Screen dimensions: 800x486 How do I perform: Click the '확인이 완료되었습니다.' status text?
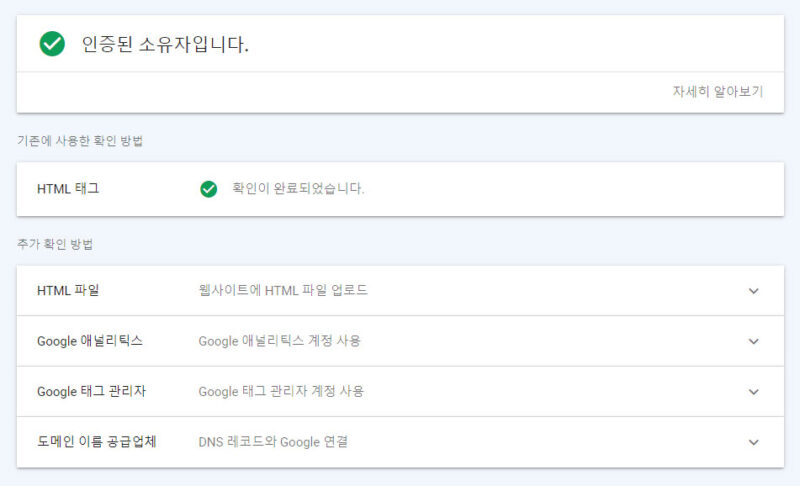click(x=298, y=188)
